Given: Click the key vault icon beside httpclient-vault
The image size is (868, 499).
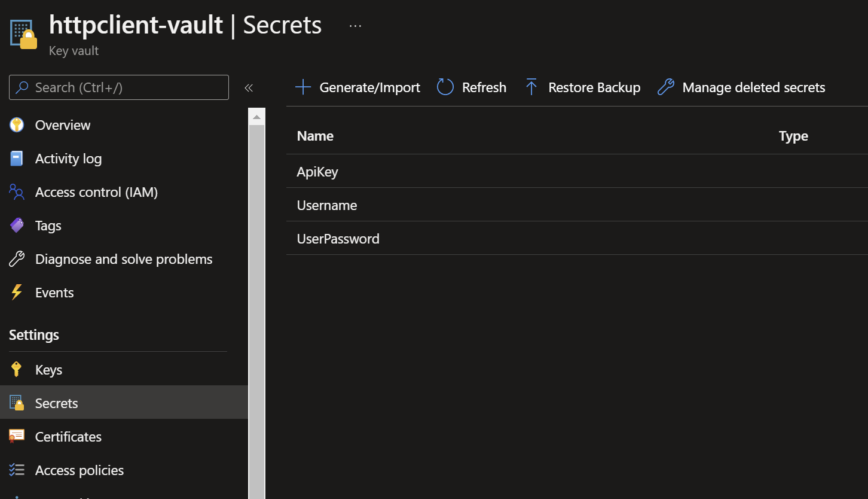Looking at the screenshot, I should pyautogui.click(x=22, y=33).
